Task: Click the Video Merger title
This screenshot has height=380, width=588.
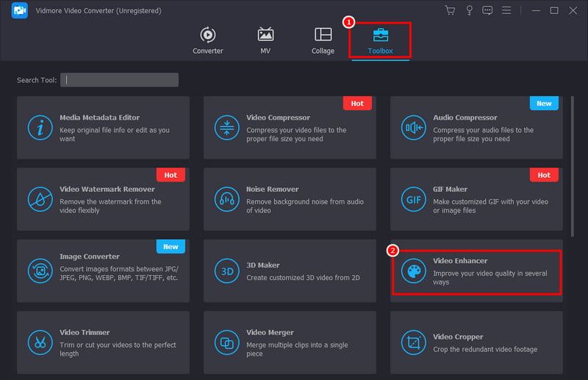Action: pyautogui.click(x=270, y=332)
